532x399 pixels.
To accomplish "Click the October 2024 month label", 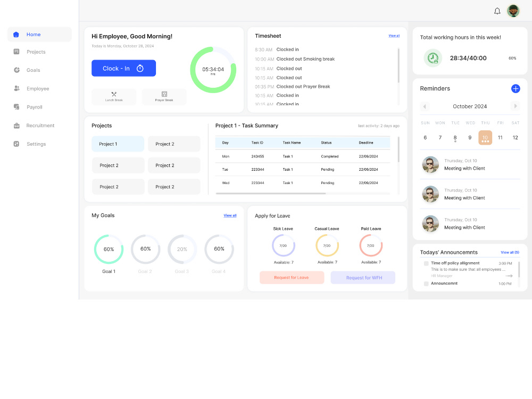I will pos(470,106).
